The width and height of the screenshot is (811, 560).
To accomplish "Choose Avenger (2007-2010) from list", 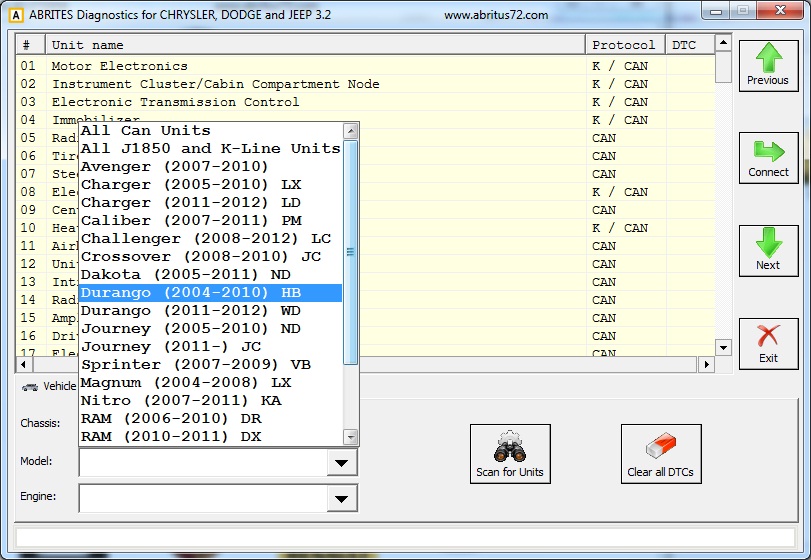I will point(211,167).
